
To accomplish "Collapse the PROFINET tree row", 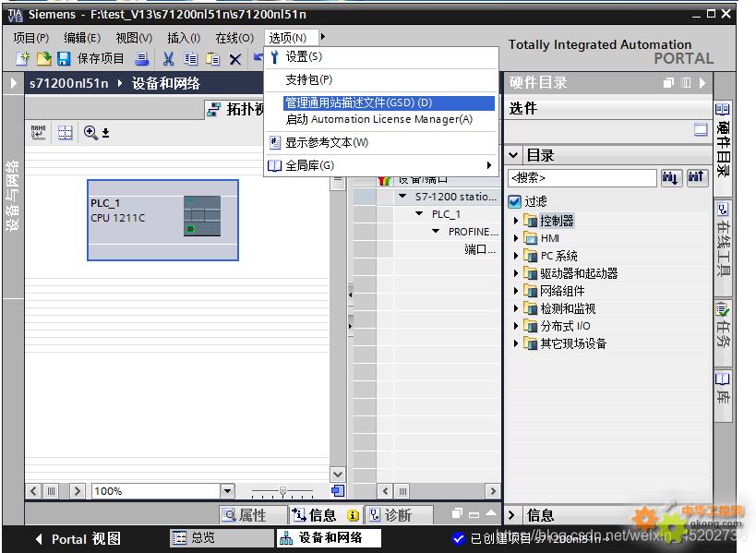I will [436, 232].
